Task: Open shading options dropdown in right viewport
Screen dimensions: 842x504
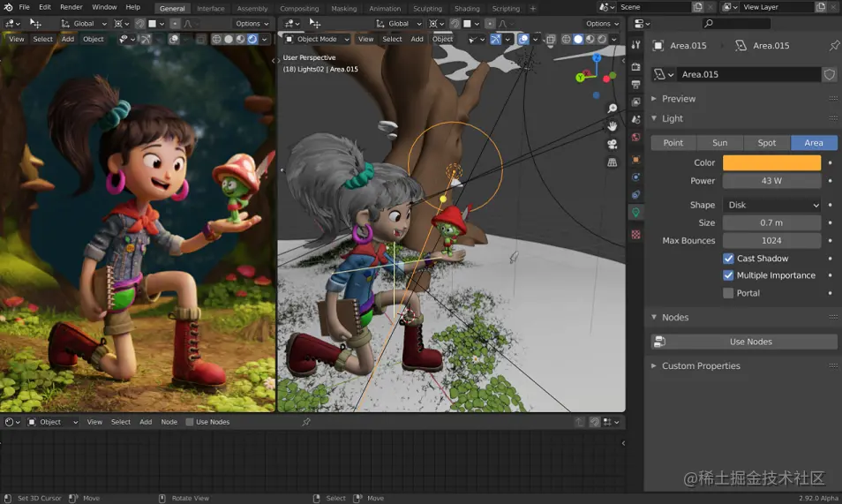Action: click(x=614, y=39)
